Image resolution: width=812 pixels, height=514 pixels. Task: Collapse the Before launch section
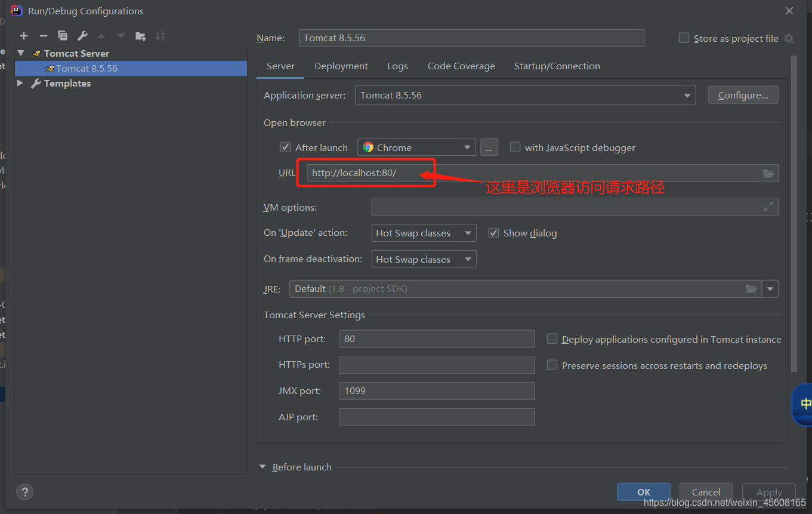(x=263, y=467)
